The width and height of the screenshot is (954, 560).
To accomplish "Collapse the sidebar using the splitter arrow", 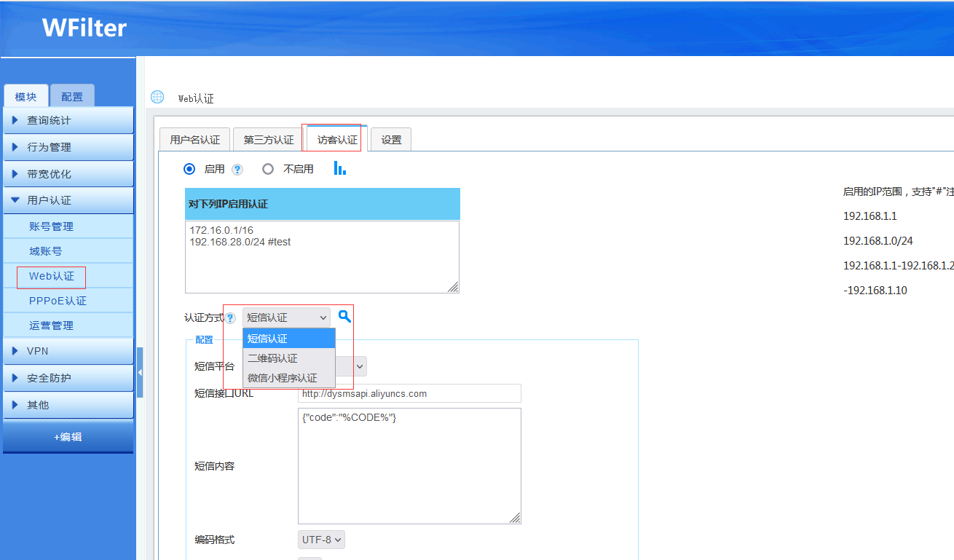I will 140,372.
